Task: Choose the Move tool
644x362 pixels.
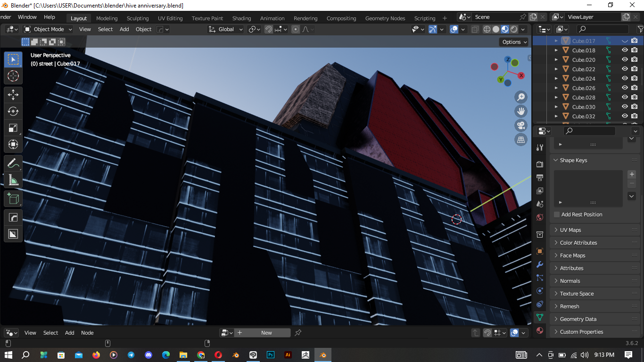Action: pos(13,95)
